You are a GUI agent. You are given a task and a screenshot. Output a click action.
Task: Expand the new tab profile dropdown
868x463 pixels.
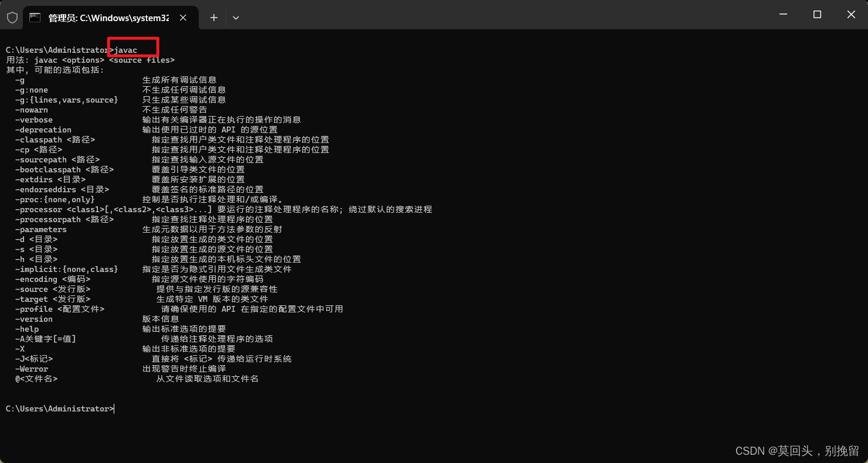pos(236,18)
